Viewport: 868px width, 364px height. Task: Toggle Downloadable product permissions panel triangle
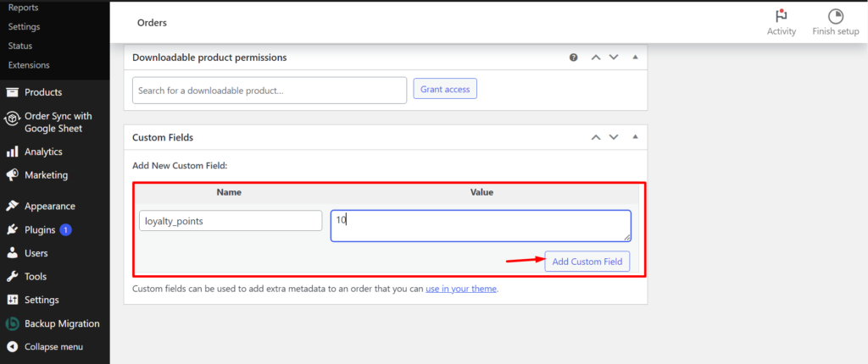click(x=636, y=57)
